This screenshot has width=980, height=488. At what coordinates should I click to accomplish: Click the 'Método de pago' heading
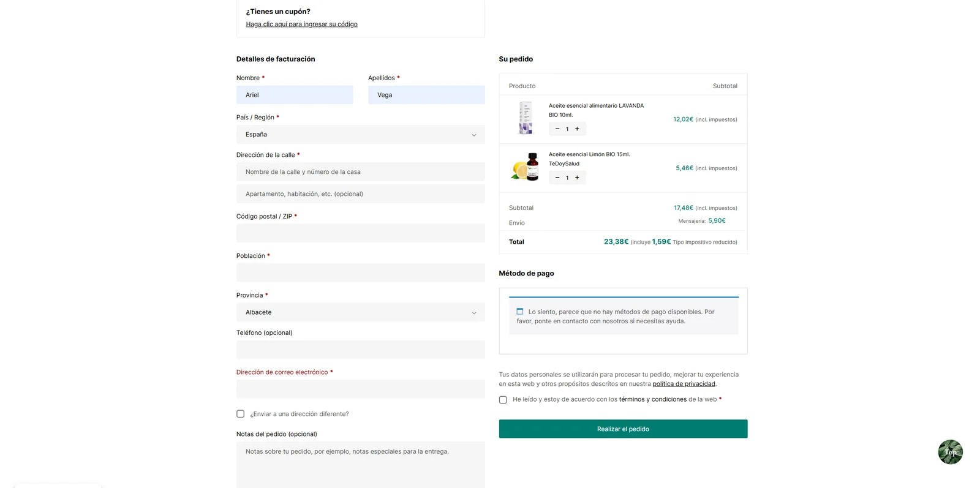click(526, 274)
